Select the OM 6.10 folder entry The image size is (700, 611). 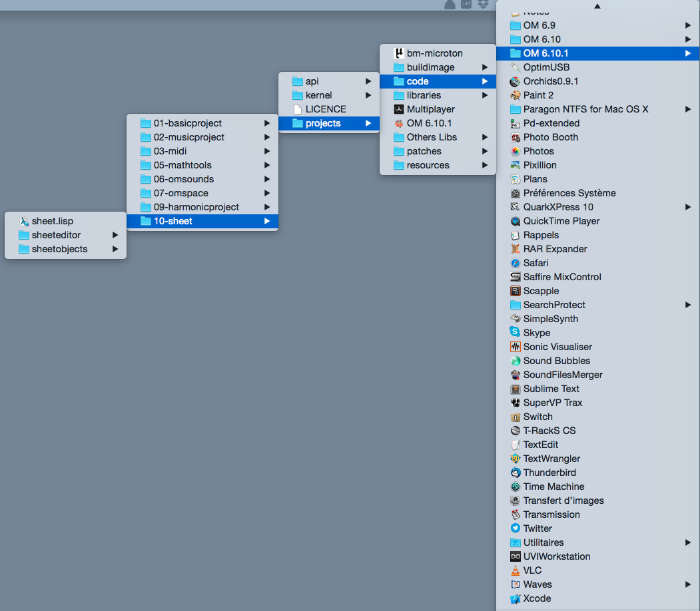pos(597,39)
